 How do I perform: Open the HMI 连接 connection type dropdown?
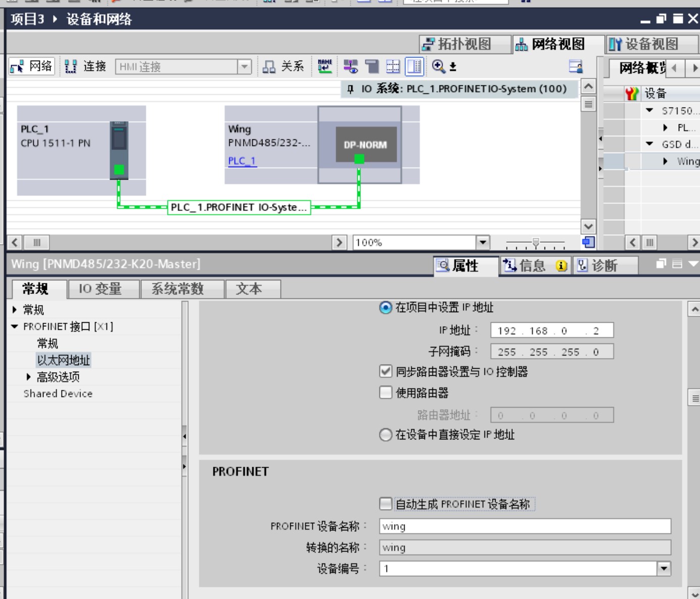click(x=244, y=67)
